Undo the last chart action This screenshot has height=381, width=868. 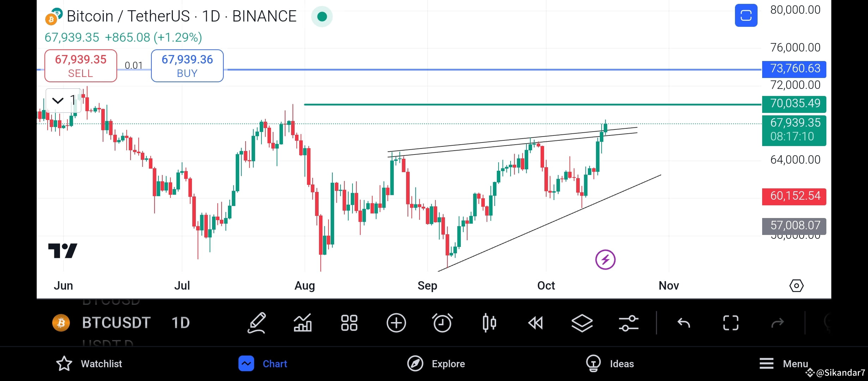pos(684,323)
